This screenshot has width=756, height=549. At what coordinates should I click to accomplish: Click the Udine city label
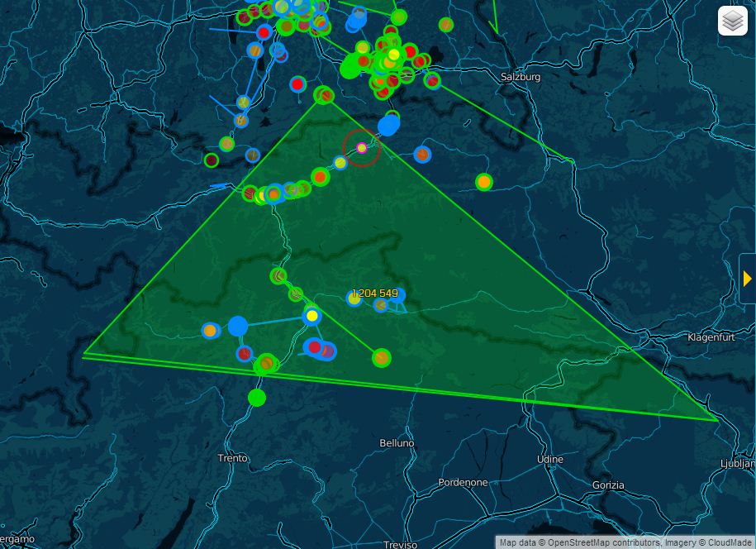549,459
